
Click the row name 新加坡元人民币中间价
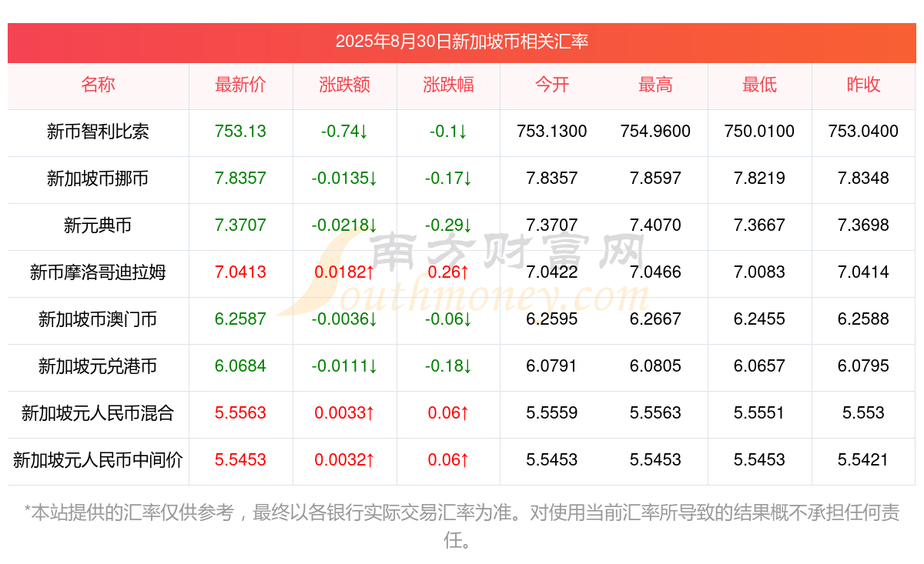(x=98, y=461)
